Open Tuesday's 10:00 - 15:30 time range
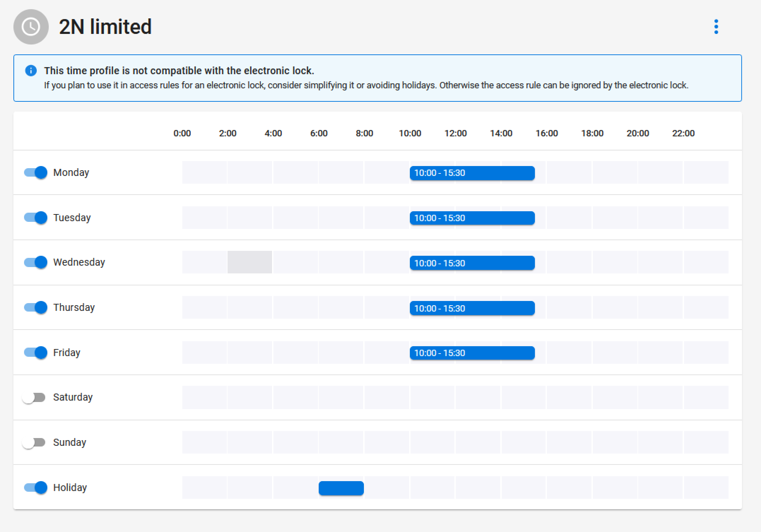This screenshot has width=761, height=532. coord(472,218)
